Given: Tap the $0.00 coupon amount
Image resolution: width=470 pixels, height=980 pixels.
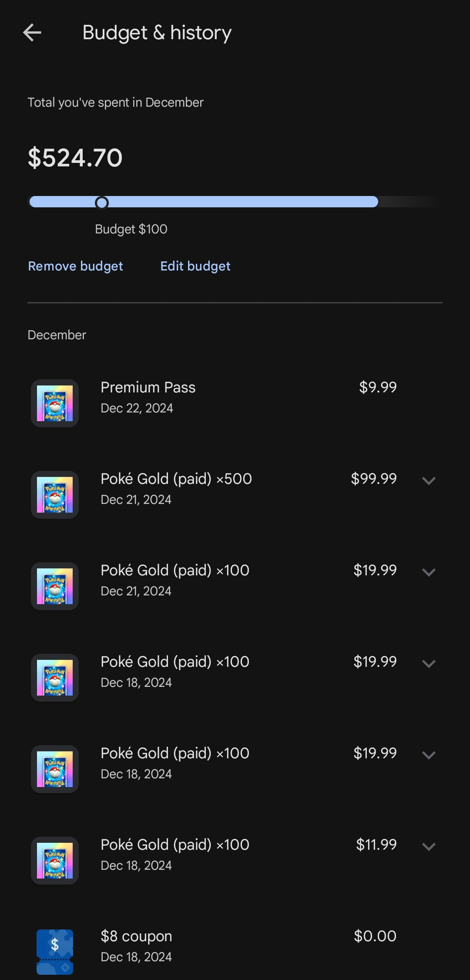Looking at the screenshot, I should click(375, 936).
